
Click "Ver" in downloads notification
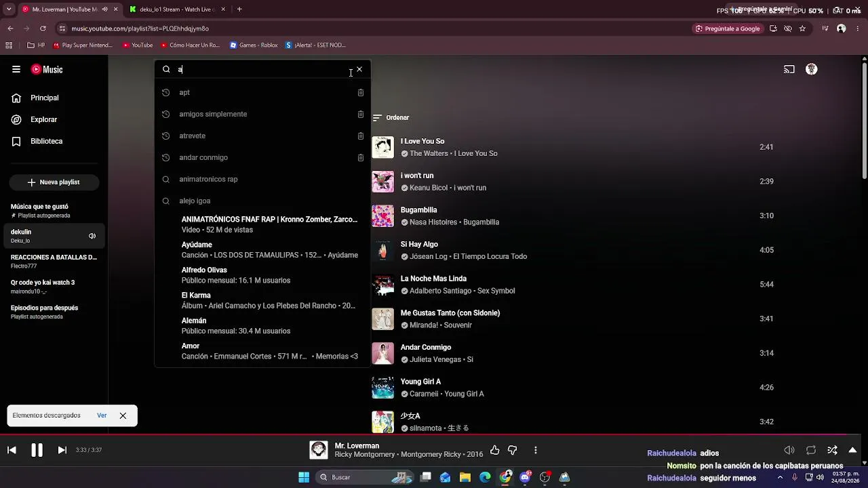point(102,415)
